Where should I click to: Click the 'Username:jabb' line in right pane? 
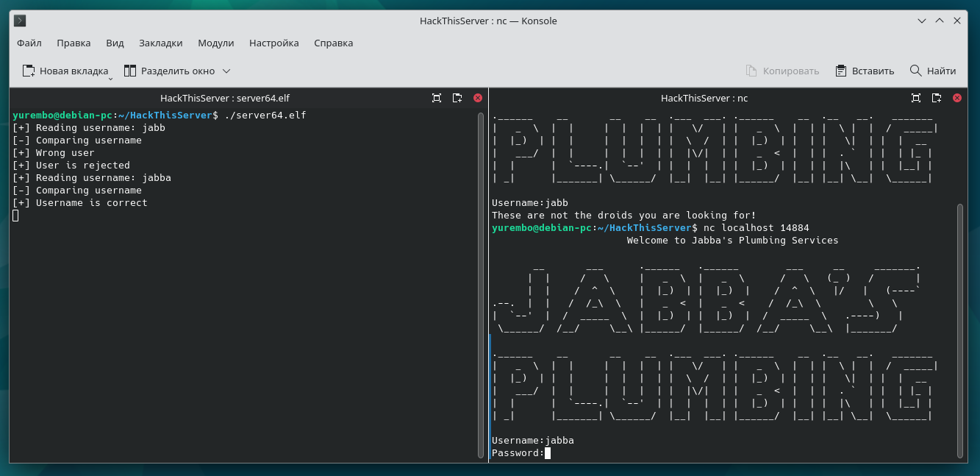click(530, 203)
